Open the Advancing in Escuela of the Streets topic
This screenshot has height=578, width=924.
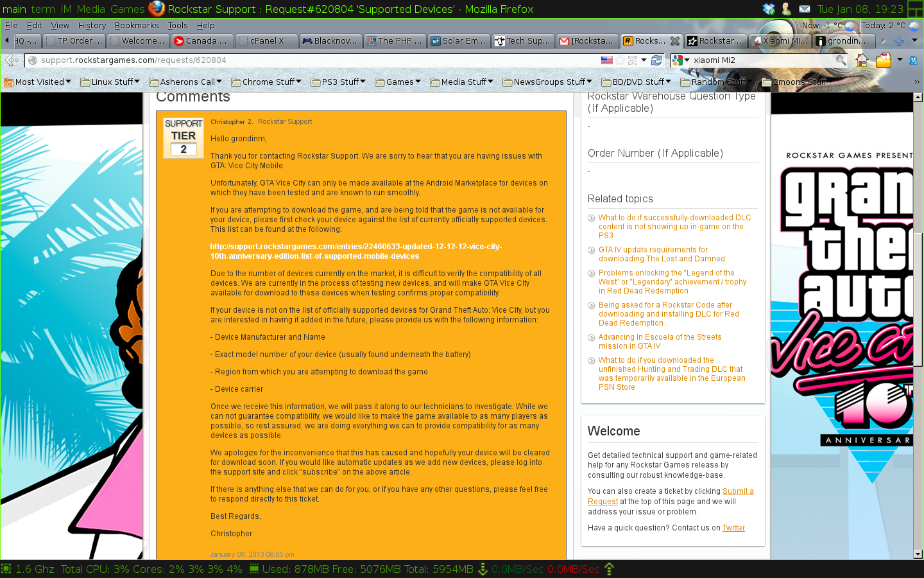point(660,342)
